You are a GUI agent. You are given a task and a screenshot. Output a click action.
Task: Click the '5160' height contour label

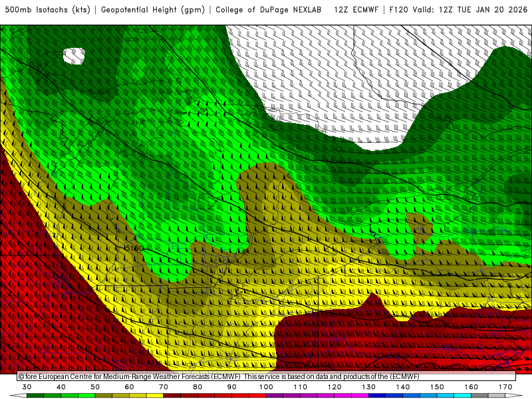(x=134, y=248)
